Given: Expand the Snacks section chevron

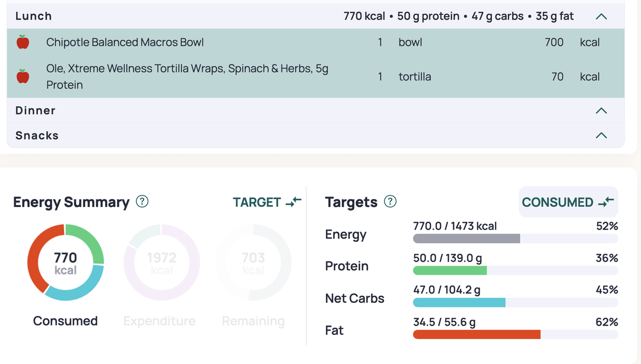Looking at the screenshot, I should 601,136.
